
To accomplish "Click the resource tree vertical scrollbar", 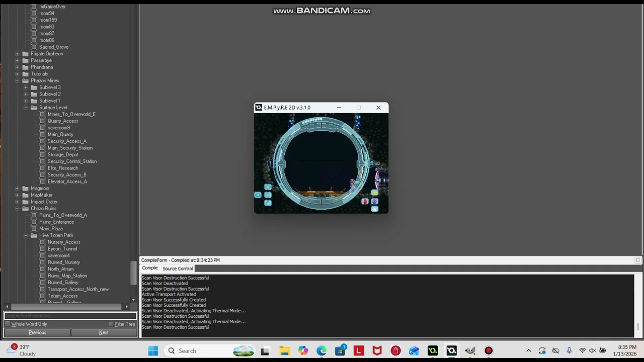I will (133, 273).
